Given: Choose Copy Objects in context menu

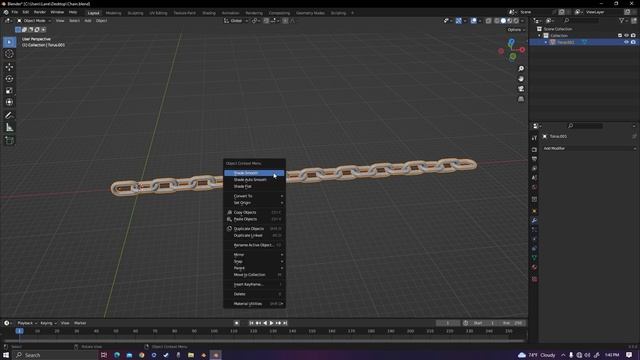Looking at the screenshot, I should click(254, 212).
